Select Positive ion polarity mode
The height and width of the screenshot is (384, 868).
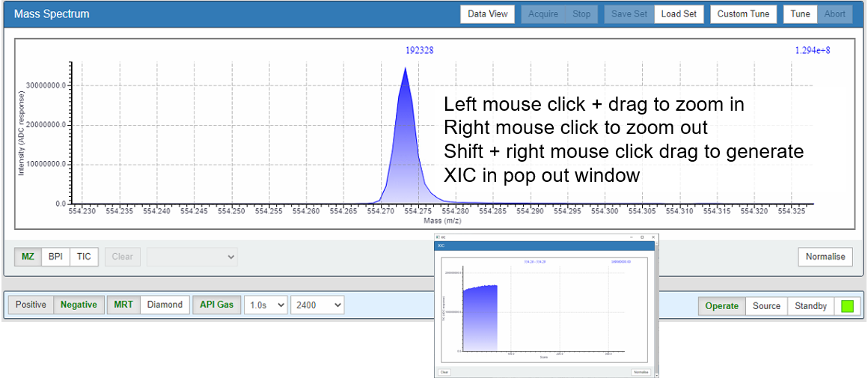pos(31,305)
